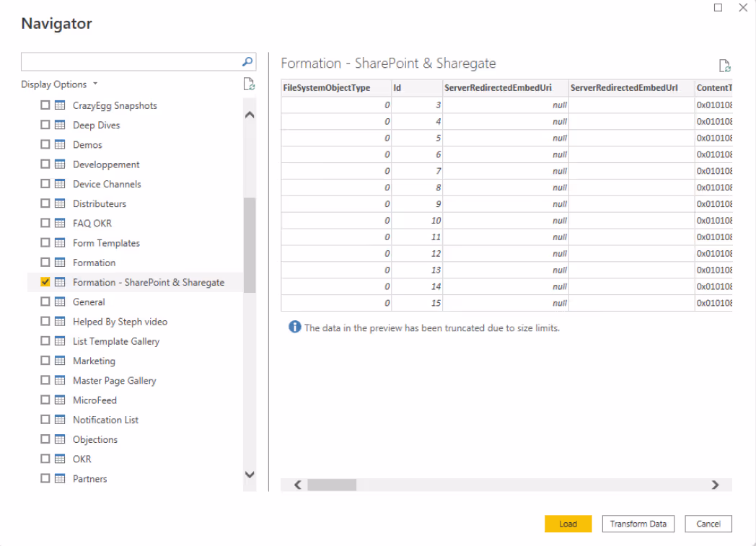Click the Transform Data button
Screen dimensions: 756x546
coord(638,524)
